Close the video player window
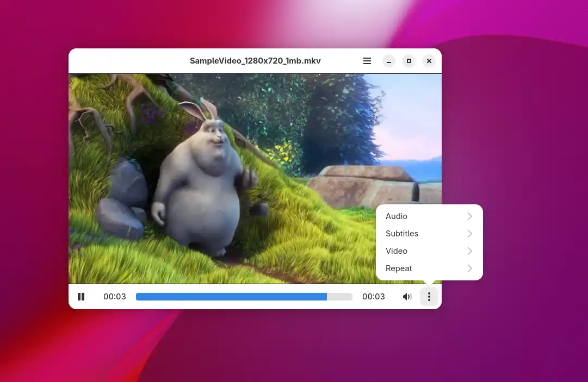This screenshot has width=588, height=382. click(429, 61)
